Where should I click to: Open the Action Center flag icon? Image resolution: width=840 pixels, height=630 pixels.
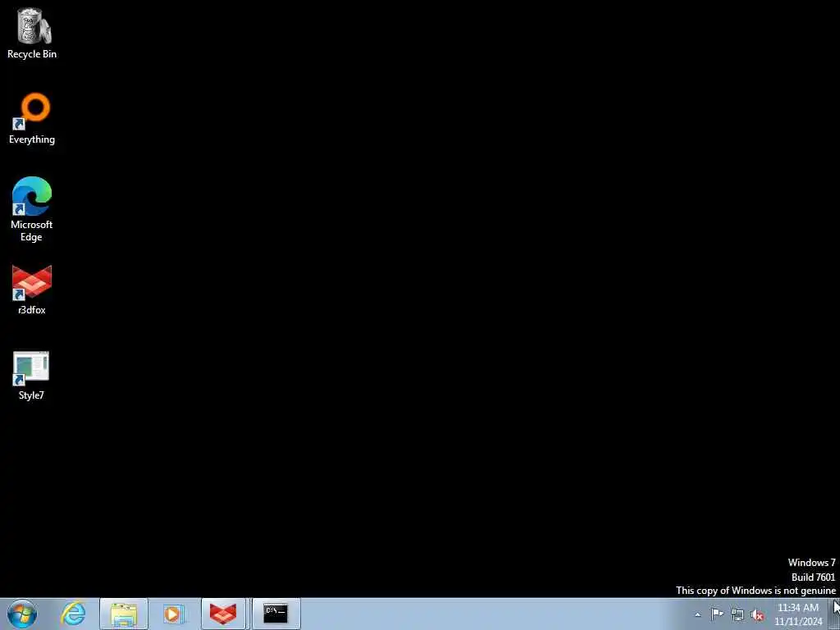[717, 614]
